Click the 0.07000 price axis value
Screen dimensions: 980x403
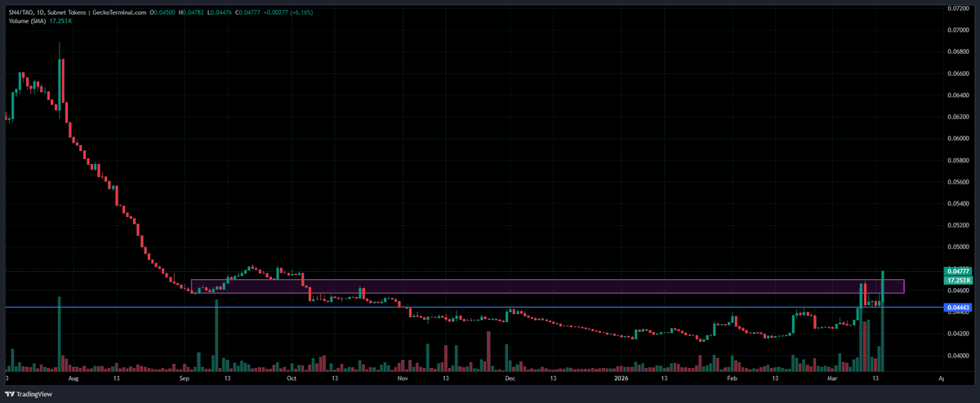(x=957, y=30)
